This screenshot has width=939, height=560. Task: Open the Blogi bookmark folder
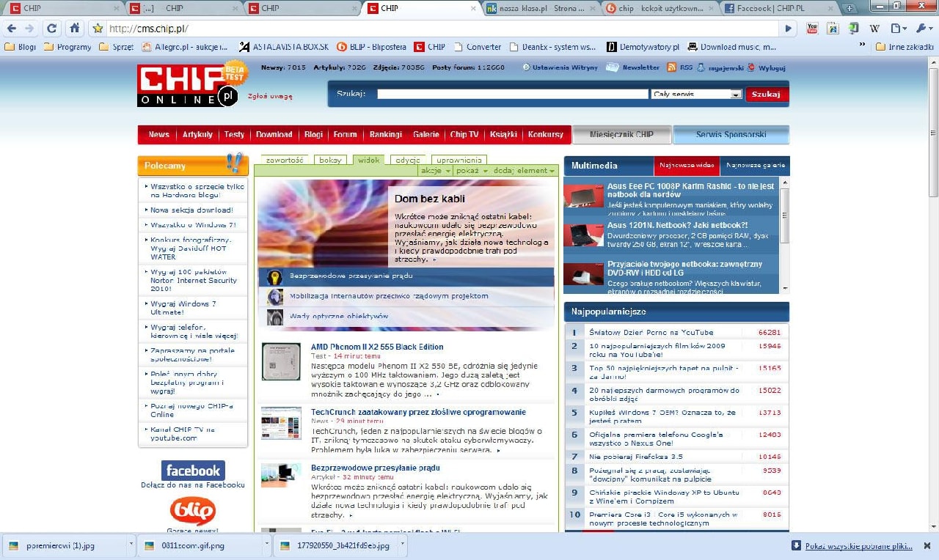[x=21, y=47]
